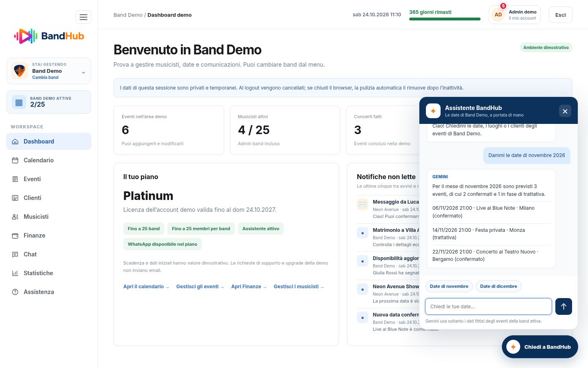This screenshot has width=588, height=368.
Task: Click the Band Demo breadcrumb
Action: coord(128,15)
